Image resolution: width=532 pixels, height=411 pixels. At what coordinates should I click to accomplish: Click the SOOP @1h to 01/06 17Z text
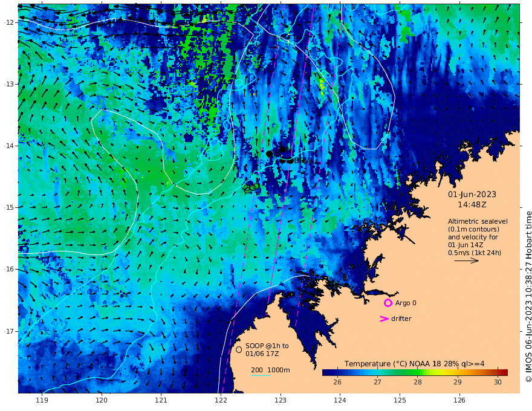coord(267,349)
